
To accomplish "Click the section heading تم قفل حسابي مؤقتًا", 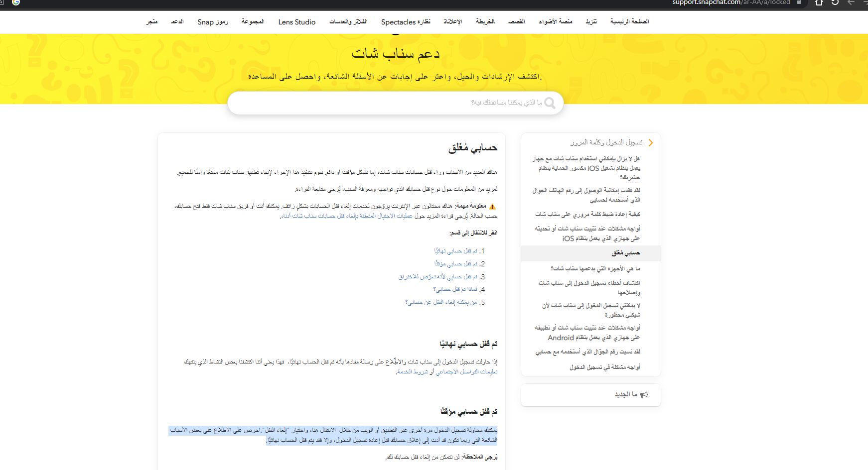I will (x=469, y=412).
